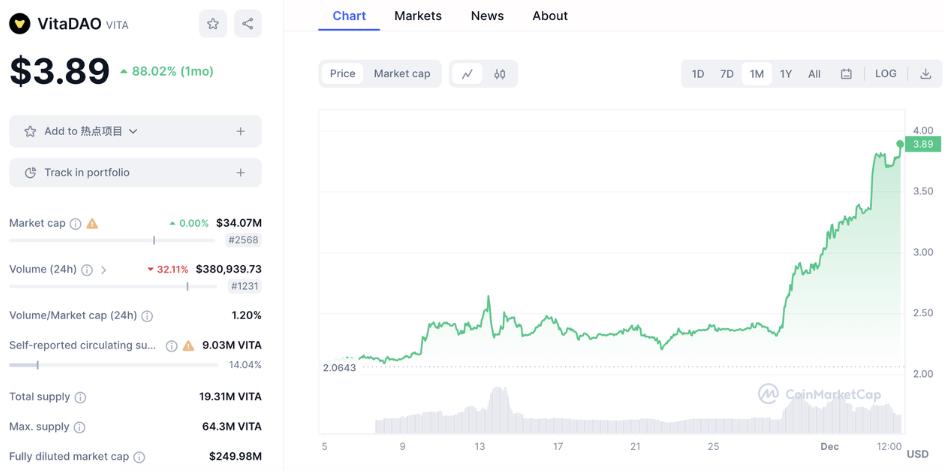The image size is (944, 474).
Task: Expand the Add to watchlist dropdown chevron
Action: (x=133, y=131)
